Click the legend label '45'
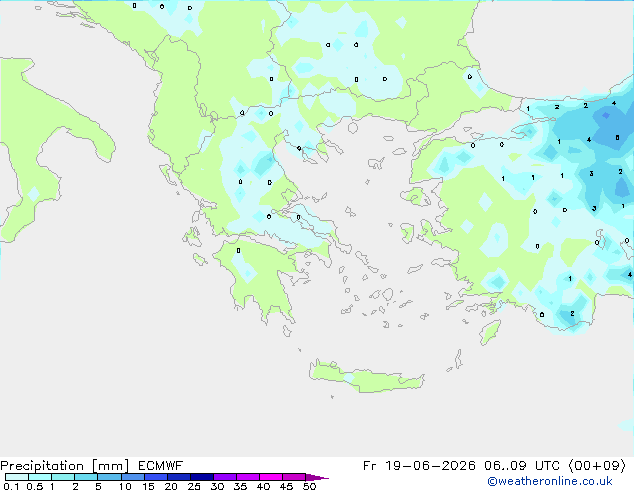This screenshot has width=634, height=490. point(286,486)
